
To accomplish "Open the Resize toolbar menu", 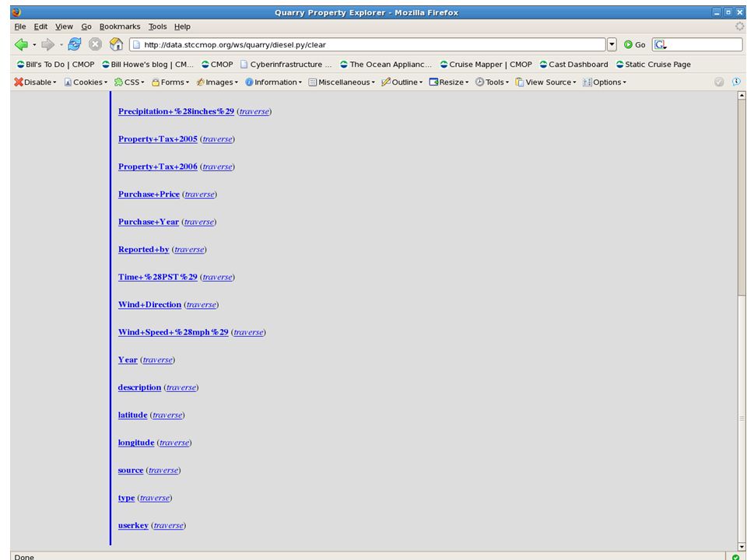I will point(449,82).
